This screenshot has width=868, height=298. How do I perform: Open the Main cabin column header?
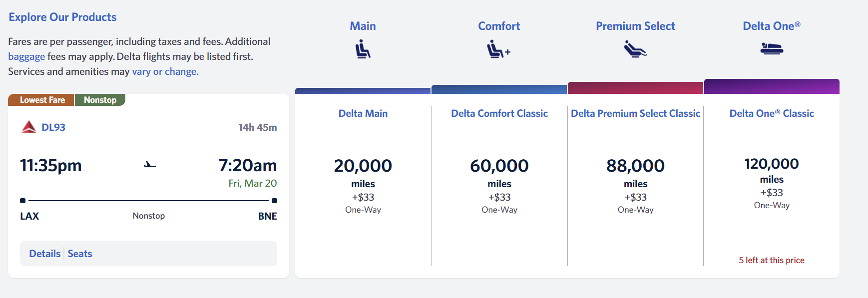click(363, 26)
